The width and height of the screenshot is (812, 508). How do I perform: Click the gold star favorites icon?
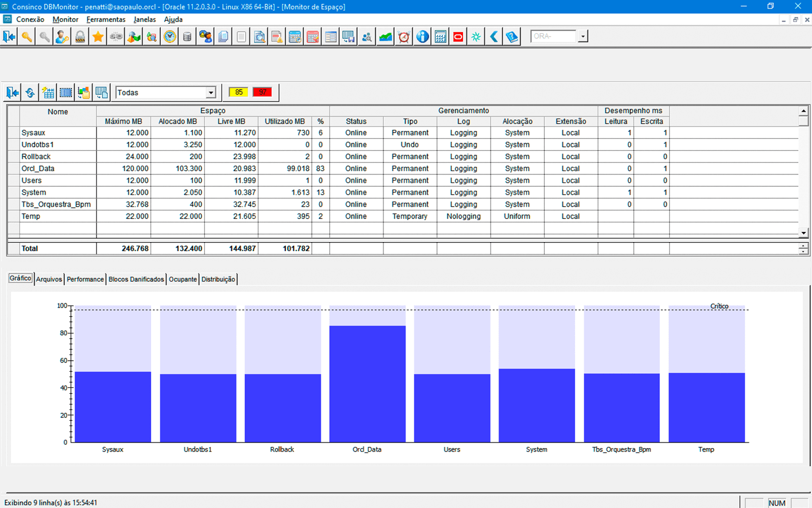[x=98, y=37]
